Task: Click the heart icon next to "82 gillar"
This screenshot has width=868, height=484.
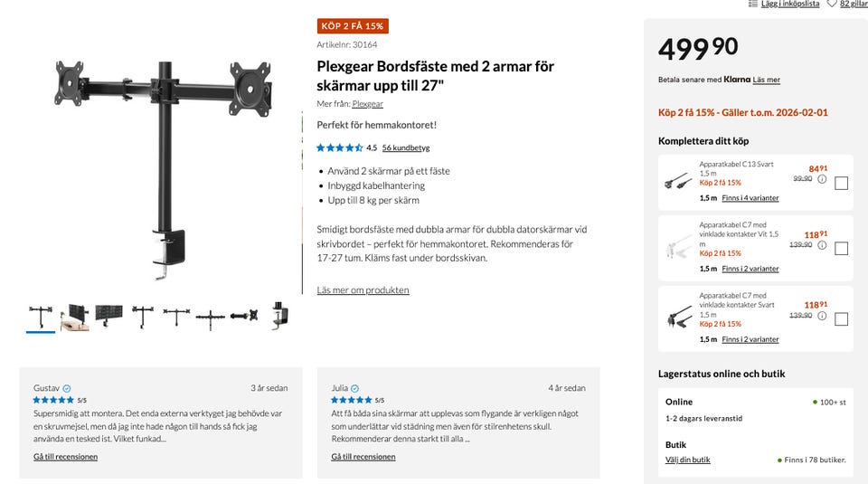Action: (x=832, y=4)
